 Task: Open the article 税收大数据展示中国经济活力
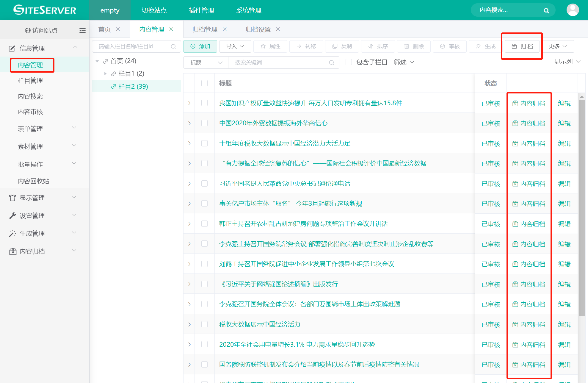coord(259,324)
